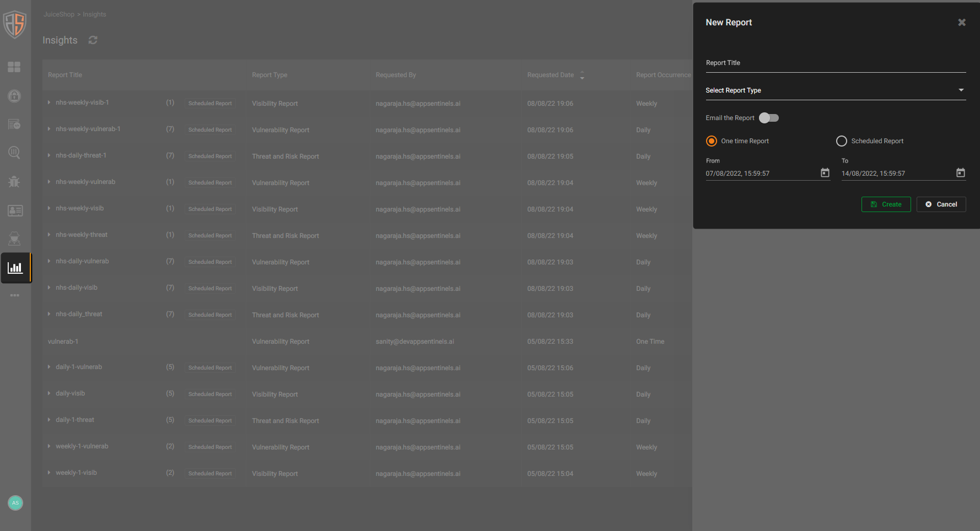Image resolution: width=980 pixels, height=531 pixels.
Task: Click the Insights breadcrumb link
Action: tap(94, 14)
